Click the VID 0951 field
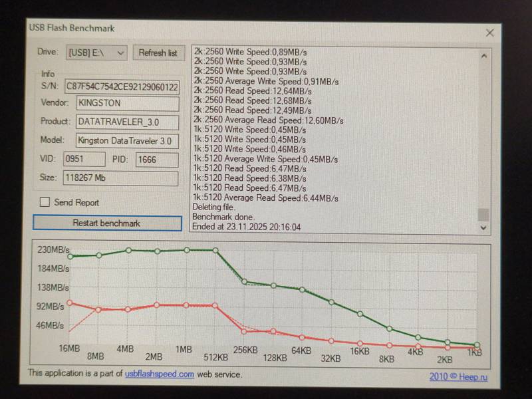The width and height of the screenshot is (532, 399). coord(84,160)
